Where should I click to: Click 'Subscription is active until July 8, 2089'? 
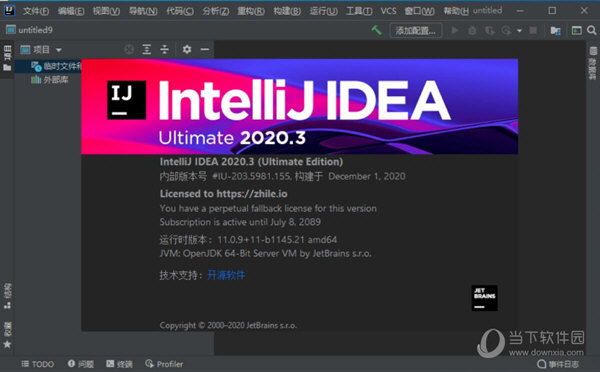[x=240, y=222]
